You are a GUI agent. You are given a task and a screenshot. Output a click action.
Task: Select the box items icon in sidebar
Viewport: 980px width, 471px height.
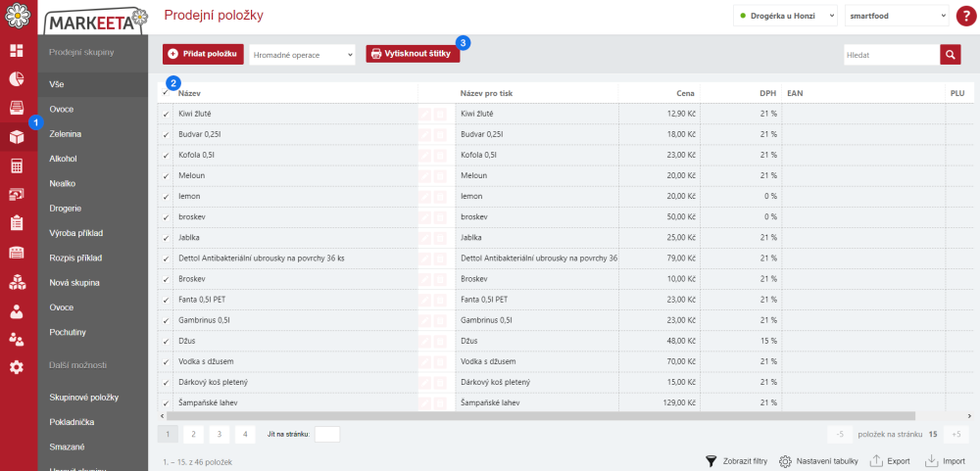point(17,137)
